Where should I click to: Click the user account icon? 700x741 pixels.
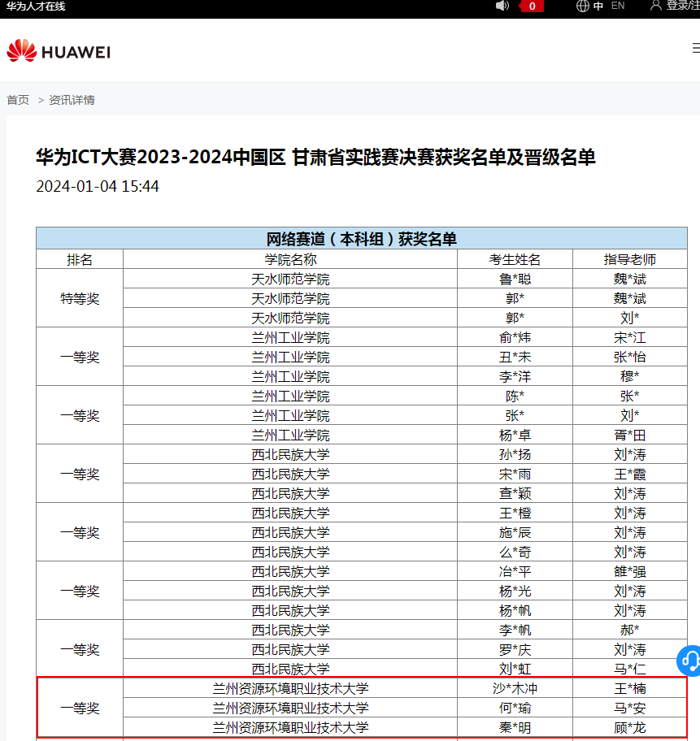pos(656,5)
